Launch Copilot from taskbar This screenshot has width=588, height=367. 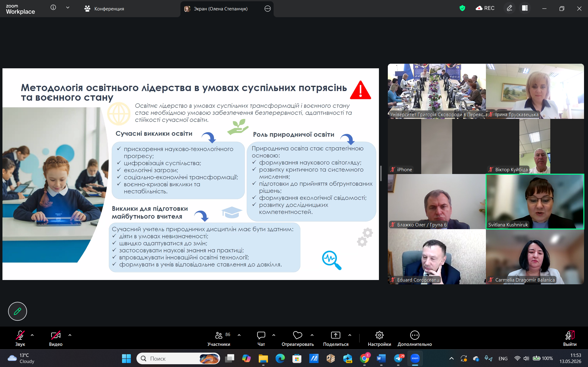[246, 358]
